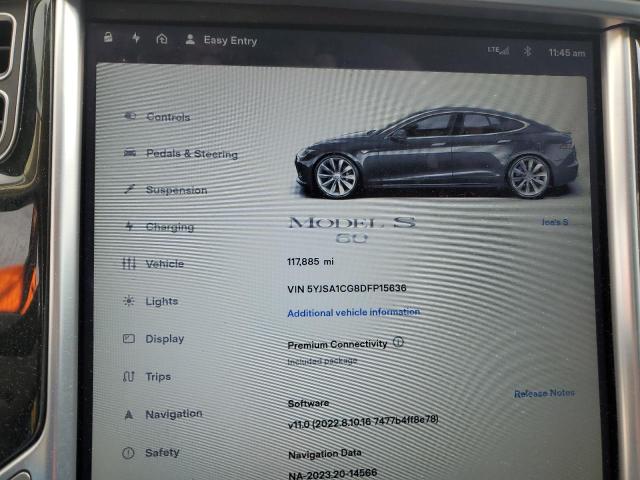Open the Controls menu item
This screenshot has width=640, height=480.
(168, 117)
